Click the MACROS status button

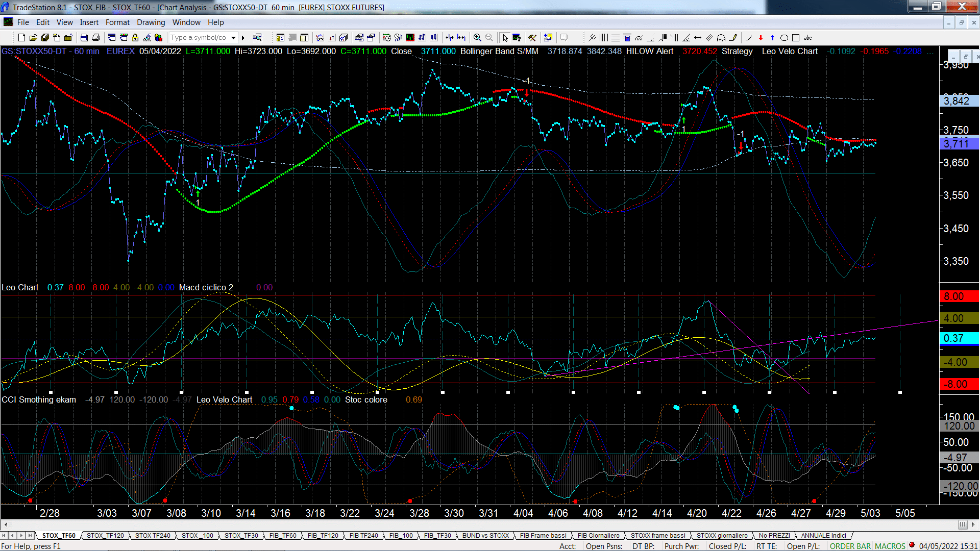890,546
